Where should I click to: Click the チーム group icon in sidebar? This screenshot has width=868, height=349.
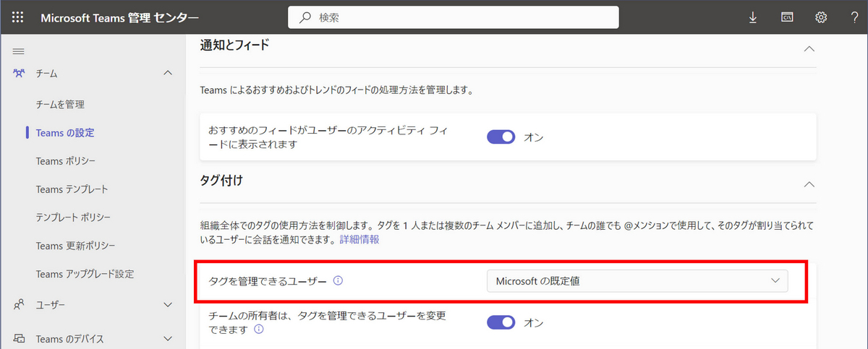tap(20, 73)
